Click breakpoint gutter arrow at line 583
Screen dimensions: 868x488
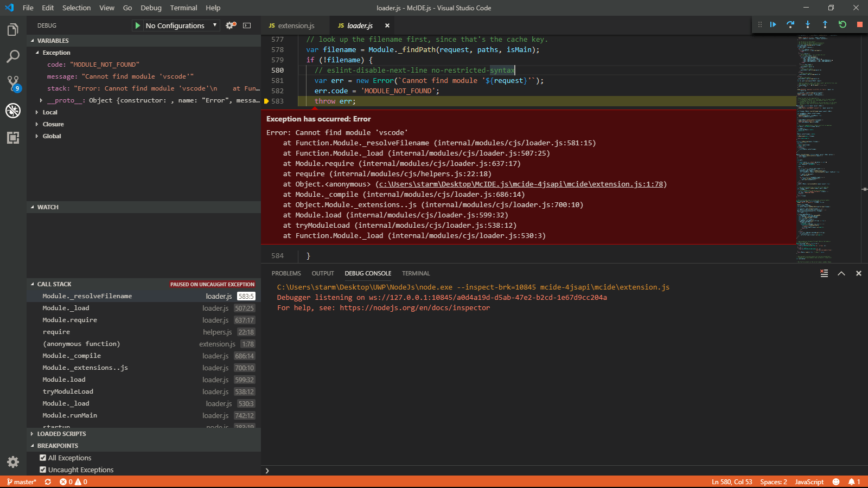[x=266, y=101]
